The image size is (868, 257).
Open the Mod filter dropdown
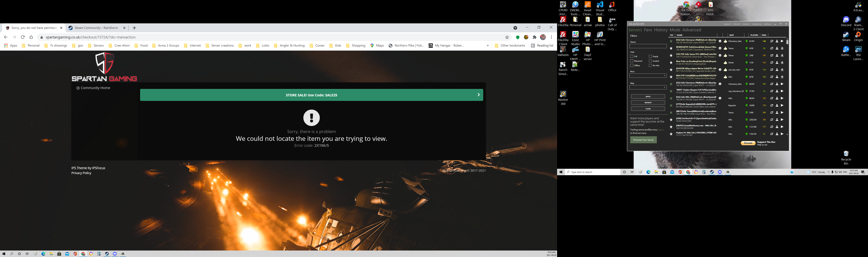coord(648,76)
